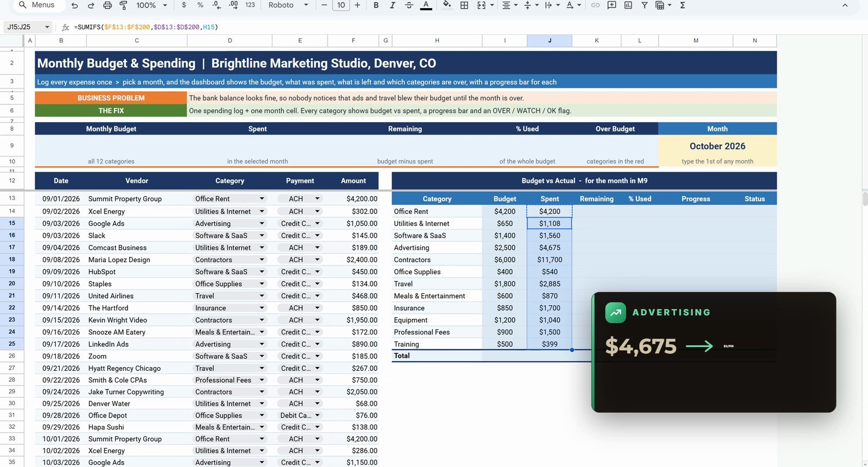The image size is (868, 467).
Task: Select the Advertising Spent cell showing $4,675
Action: pyautogui.click(x=550, y=248)
